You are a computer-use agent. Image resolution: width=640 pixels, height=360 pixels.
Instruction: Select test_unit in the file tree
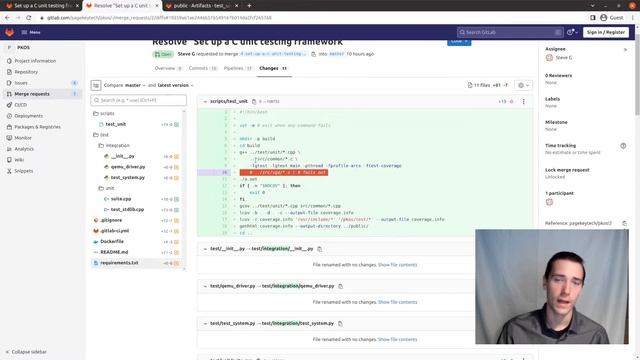(x=116, y=124)
